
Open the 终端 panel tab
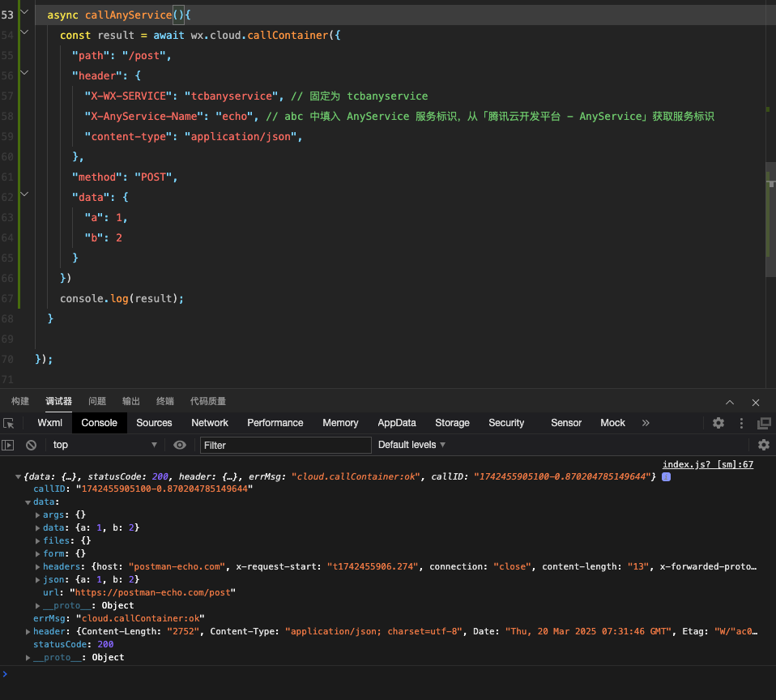(x=164, y=401)
